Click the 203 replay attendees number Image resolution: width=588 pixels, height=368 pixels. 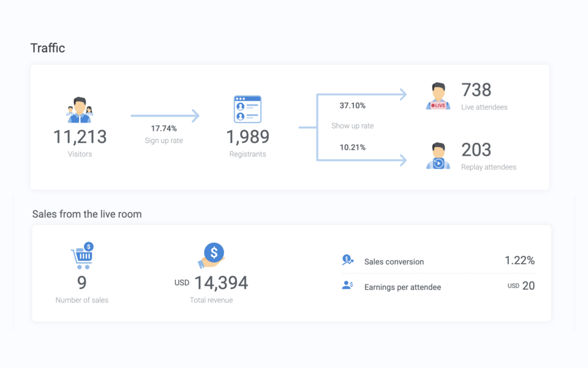pos(477,150)
